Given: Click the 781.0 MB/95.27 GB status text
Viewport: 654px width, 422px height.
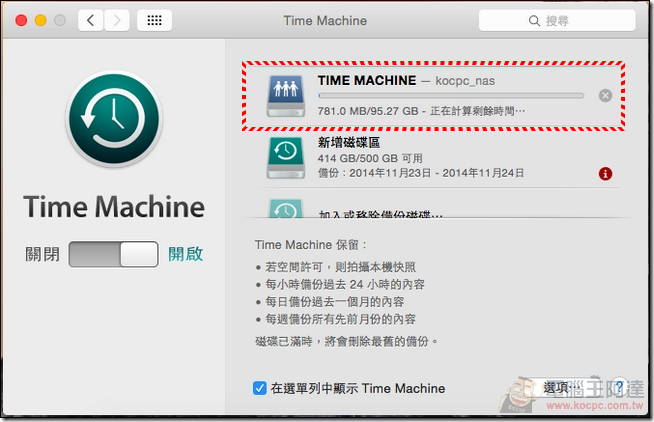Looking at the screenshot, I should [x=421, y=111].
